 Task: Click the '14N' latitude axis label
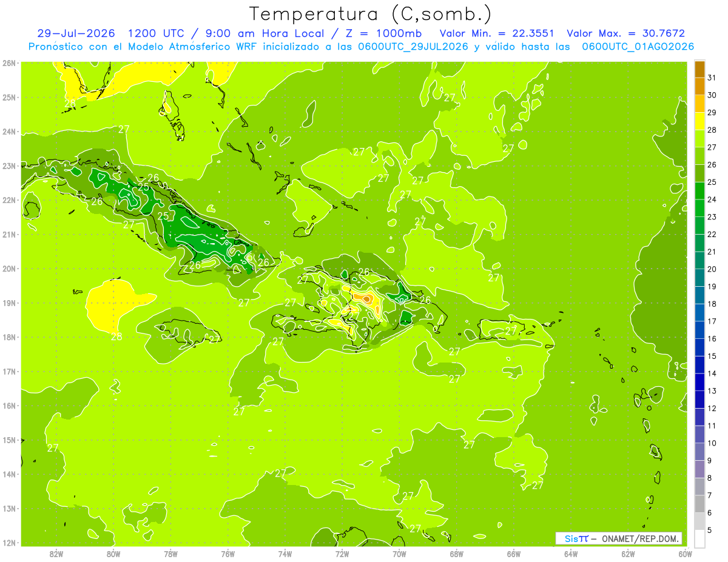coord(9,474)
